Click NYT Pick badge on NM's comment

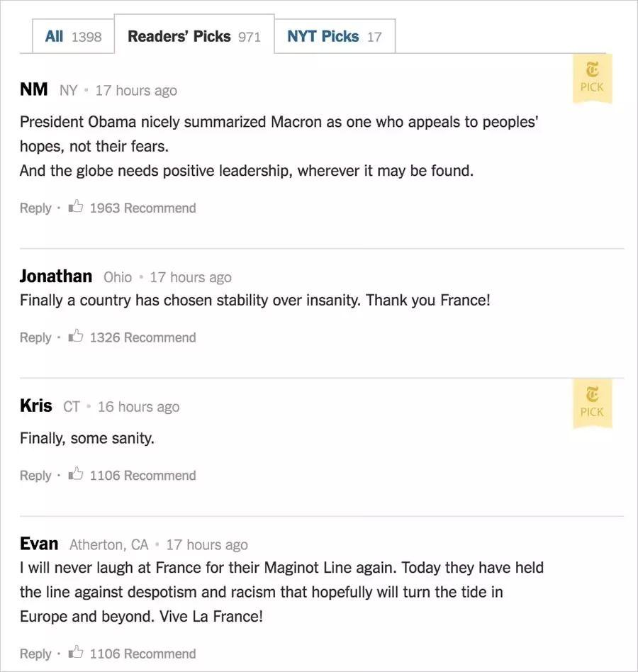tap(592, 79)
